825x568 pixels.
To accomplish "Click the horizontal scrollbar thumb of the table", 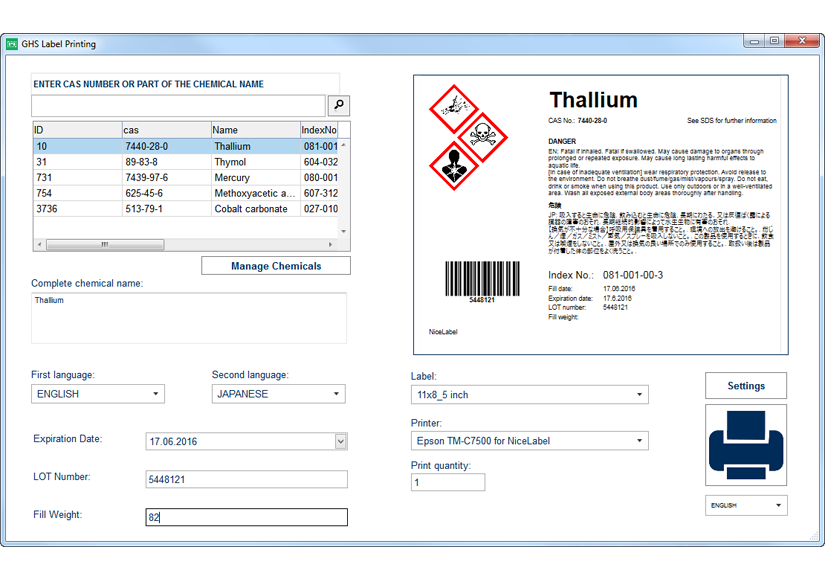I will point(105,245).
